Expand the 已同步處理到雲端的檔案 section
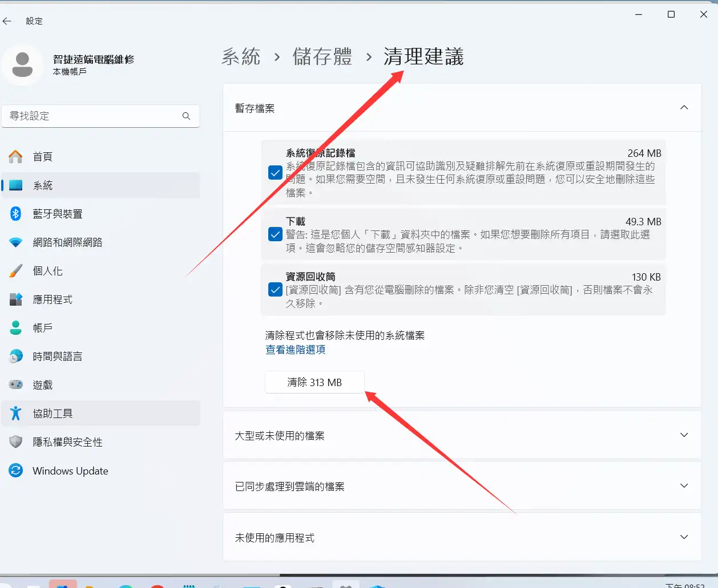Viewport: 718px width, 588px height. [684, 486]
